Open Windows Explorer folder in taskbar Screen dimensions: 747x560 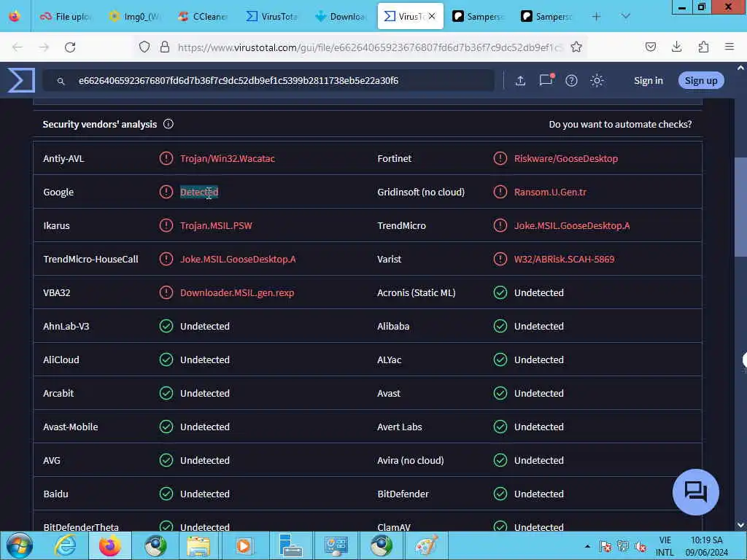point(198,545)
